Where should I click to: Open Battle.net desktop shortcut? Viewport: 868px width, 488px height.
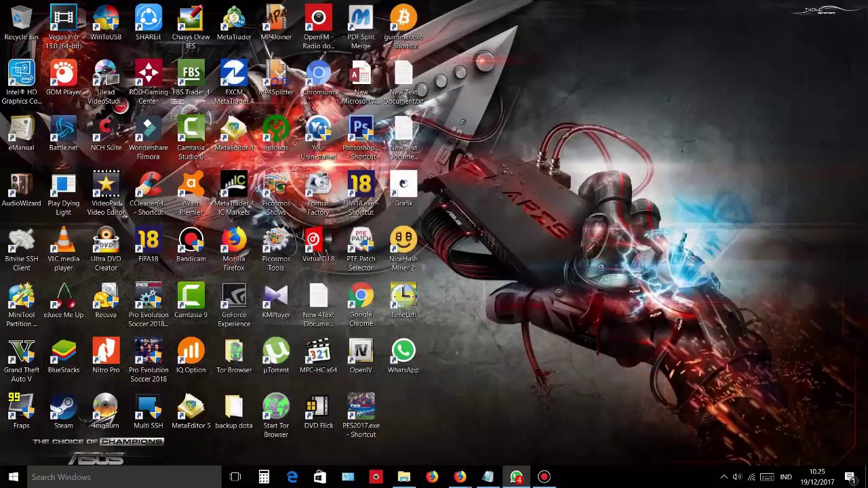coord(63,134)
